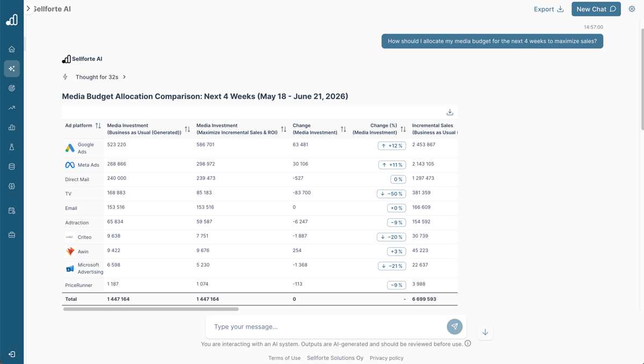Click the Total row label

pyautogui.click(x=71, y=299)
